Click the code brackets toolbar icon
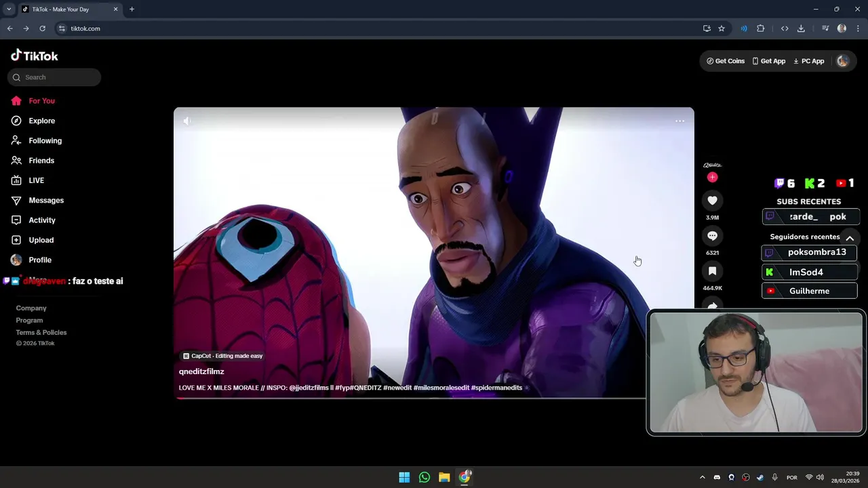 point(785,28)
